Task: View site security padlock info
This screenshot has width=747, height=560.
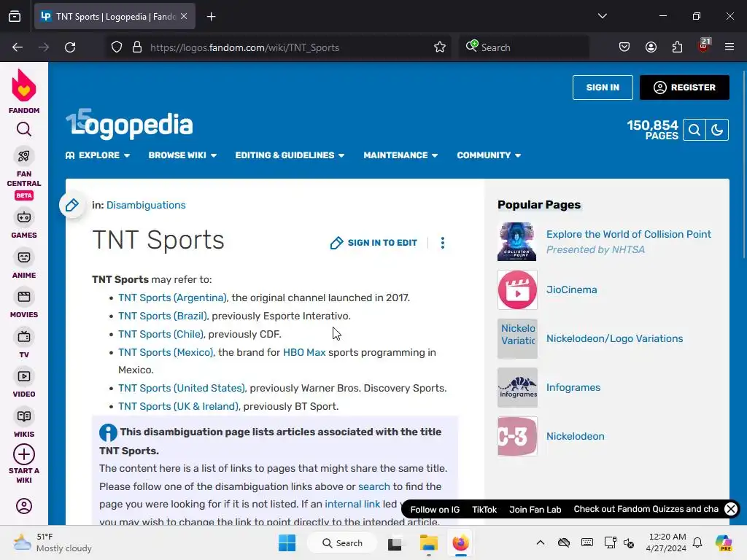Action: coord(137,47)
